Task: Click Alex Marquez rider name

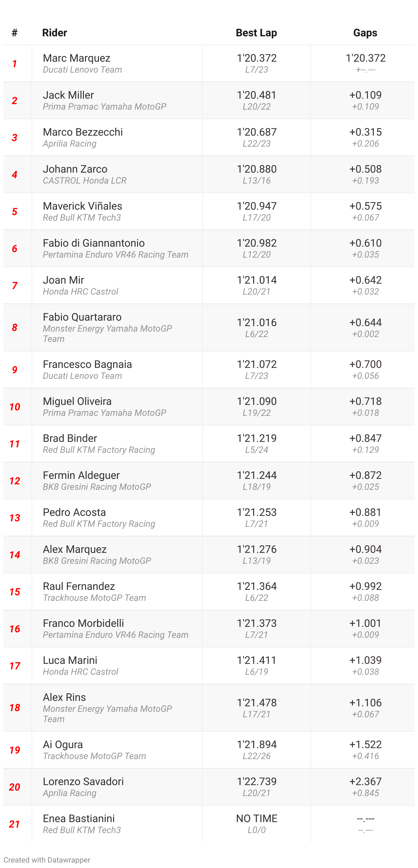Action: pyautogui.click(x=75, y=549)
